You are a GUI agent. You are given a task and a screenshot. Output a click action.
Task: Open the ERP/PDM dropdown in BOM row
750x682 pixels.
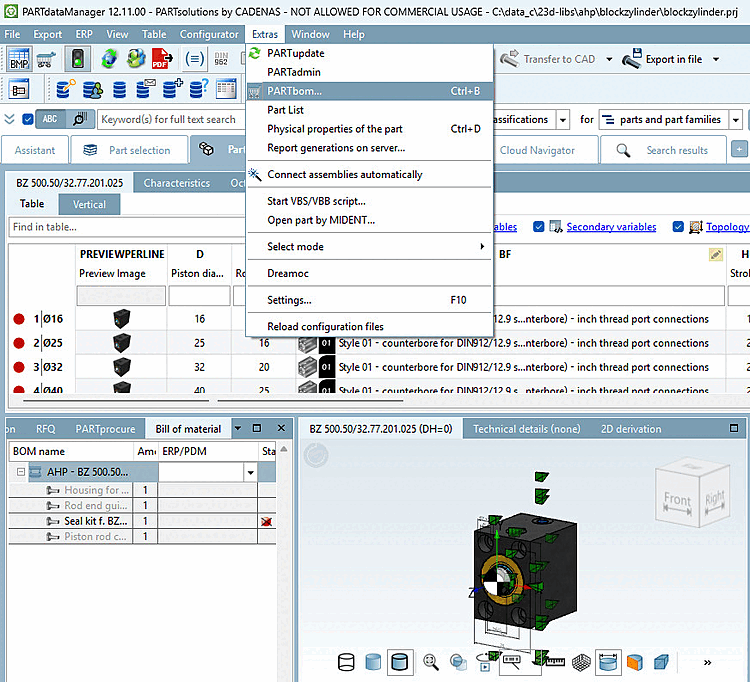[x=250, y=473]
